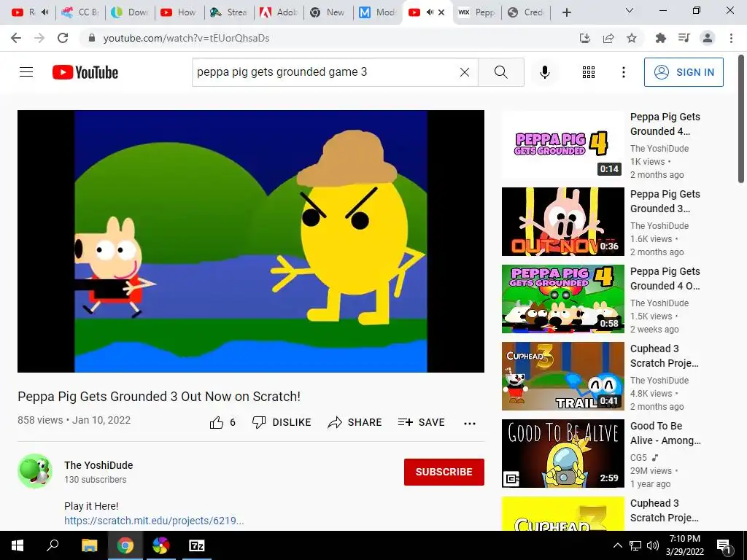Screen dimensions: 747x560
Task: Bookmark this page with the star
Action: pyautogui.click(x=632, y=38)
